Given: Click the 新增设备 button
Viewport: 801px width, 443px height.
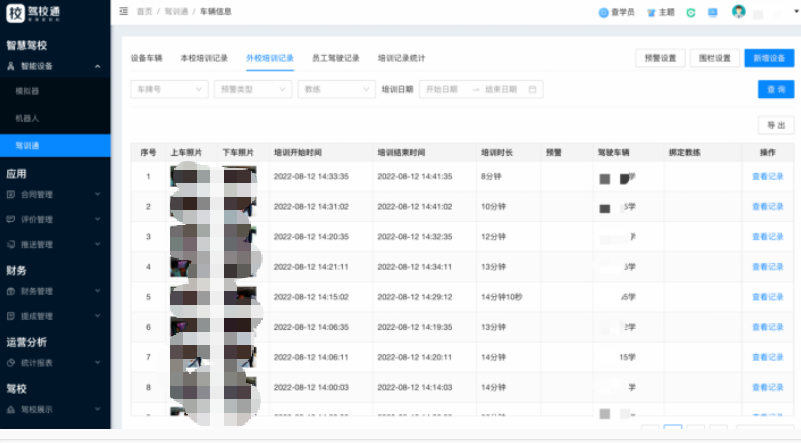Looking at the screenshot, I should tap(768, 58).
